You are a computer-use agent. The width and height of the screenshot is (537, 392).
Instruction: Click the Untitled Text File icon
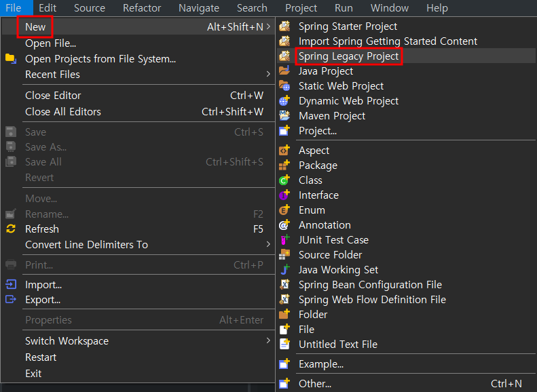[x=284, y=344]
